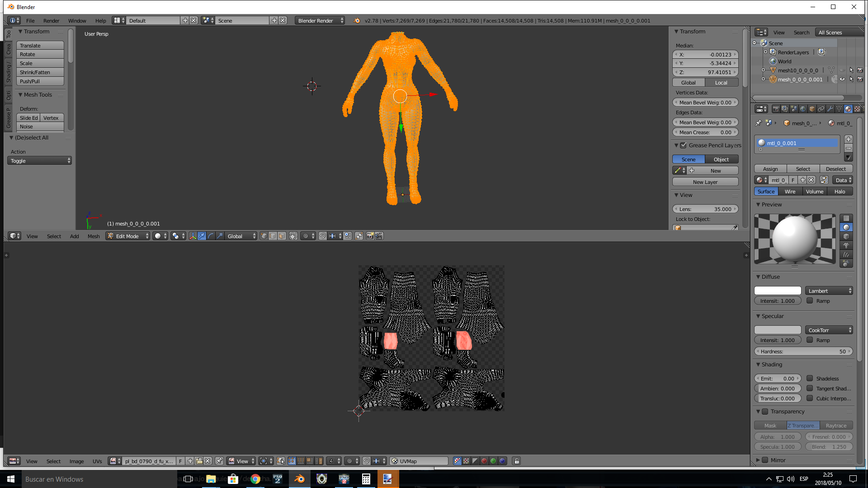Image resolution: width=868 pixels, height=488 pixels.
Task: Open the Edit Mode dropdown
Action: click(128, 236)
